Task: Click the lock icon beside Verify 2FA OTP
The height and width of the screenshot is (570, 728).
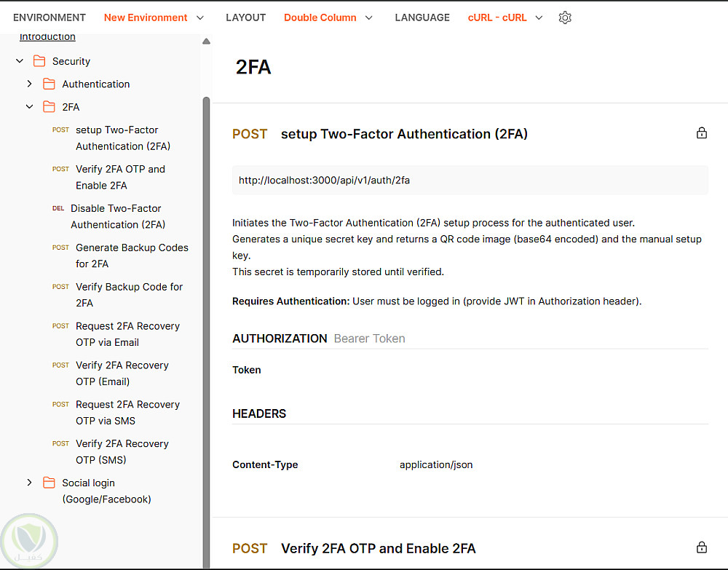Action: pos(702,547)
